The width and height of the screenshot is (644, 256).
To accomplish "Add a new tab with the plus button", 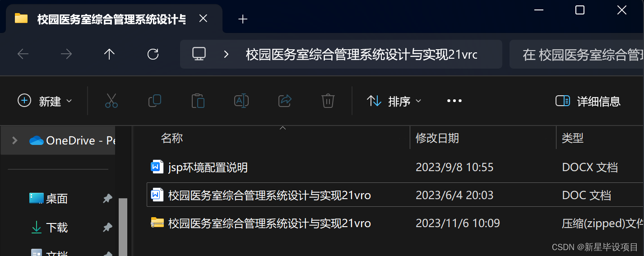I will (x=243, y=19).
